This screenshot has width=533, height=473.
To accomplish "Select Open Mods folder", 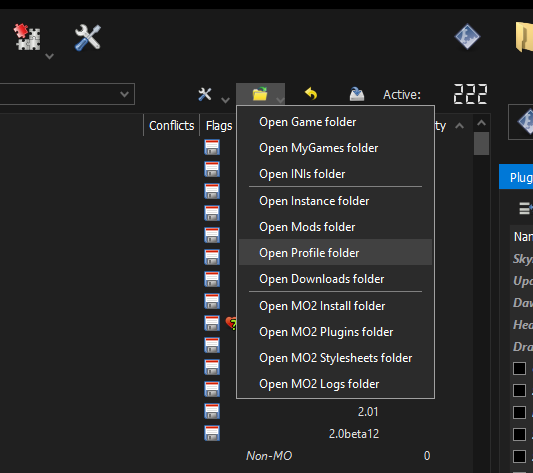I will (x=336, y=227).
